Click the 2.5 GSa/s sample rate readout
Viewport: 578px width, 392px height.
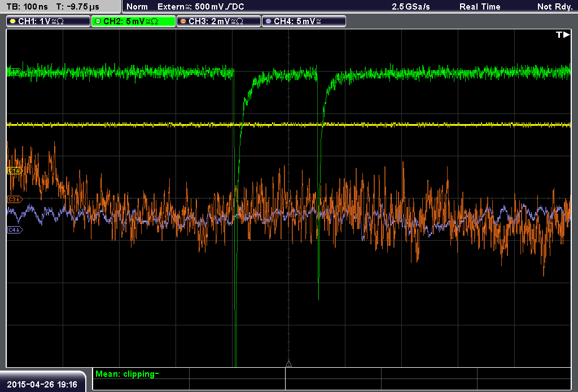pyautogui.click(x=411, y=7)
